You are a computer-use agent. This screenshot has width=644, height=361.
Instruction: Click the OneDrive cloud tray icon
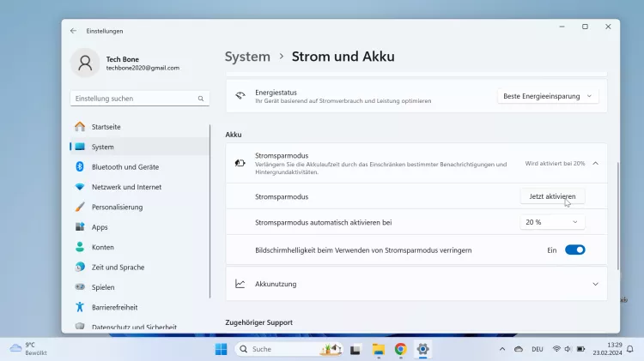point(519,349)
